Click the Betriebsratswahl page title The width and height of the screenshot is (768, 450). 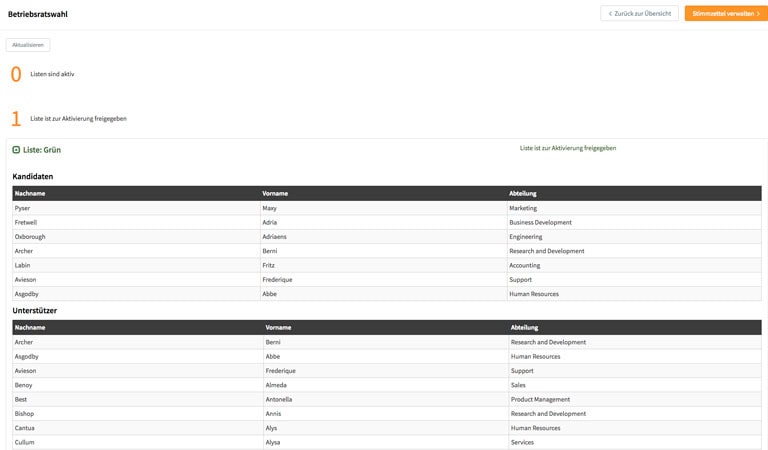tap(38, 14)
